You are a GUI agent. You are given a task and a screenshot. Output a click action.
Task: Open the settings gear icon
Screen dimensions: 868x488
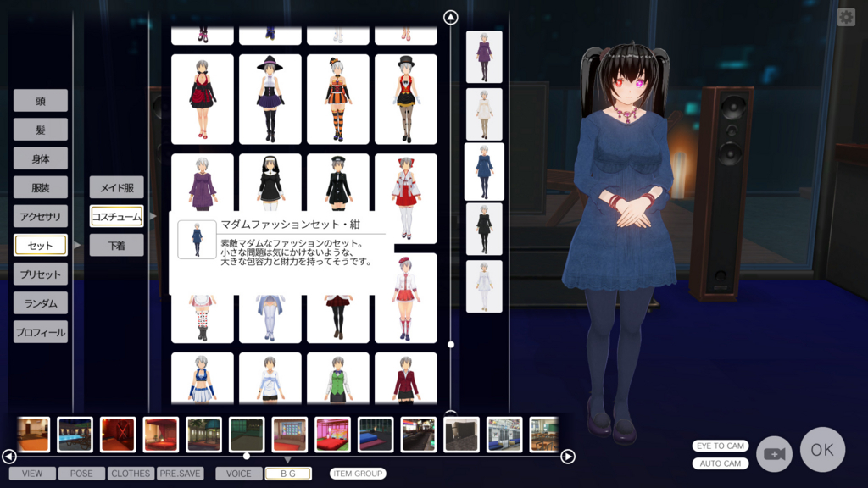(x=846, y=17)
